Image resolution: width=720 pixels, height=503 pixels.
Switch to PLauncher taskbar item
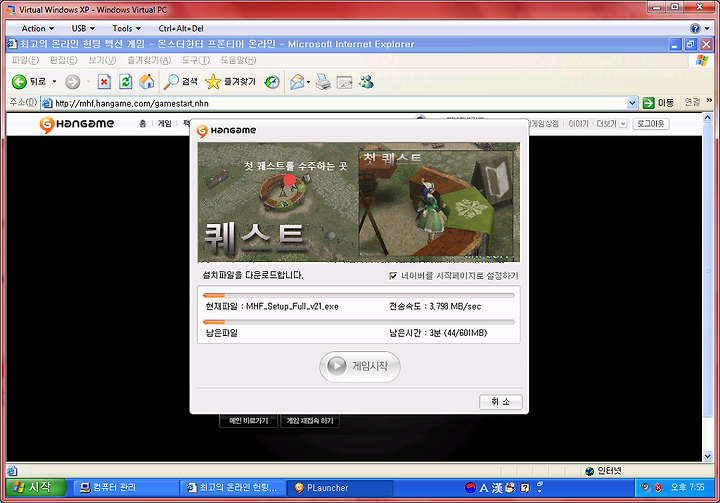340,488
